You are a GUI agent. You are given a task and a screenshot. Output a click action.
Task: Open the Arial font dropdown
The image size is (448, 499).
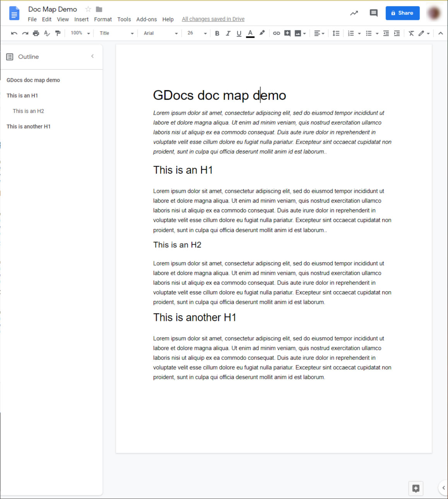(x=161, y=33)
